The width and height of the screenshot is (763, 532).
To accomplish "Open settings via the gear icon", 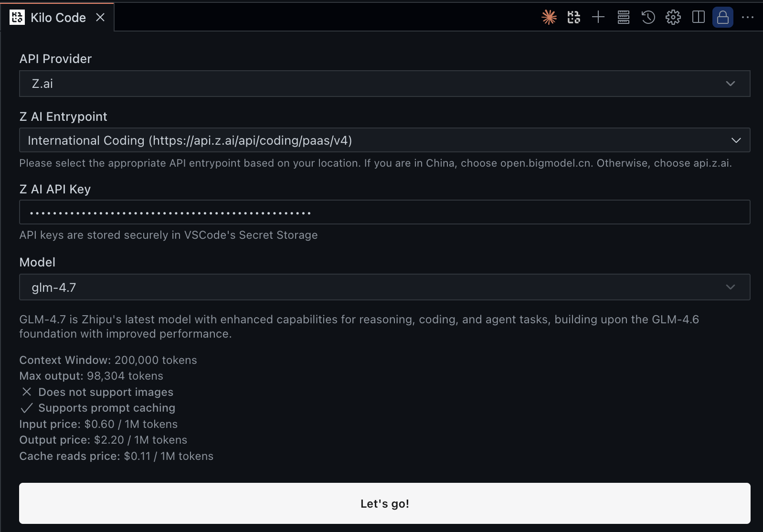I will [673, 18].
